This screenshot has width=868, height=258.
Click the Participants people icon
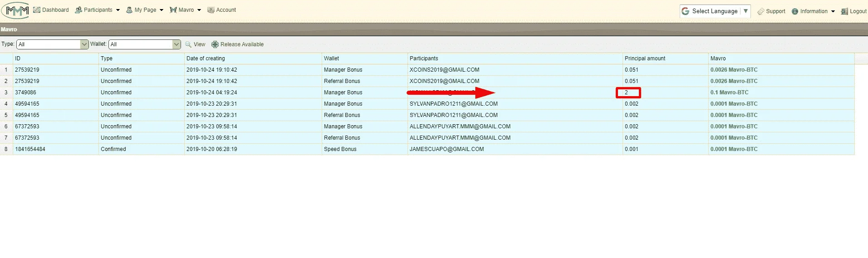click(78, 10)
